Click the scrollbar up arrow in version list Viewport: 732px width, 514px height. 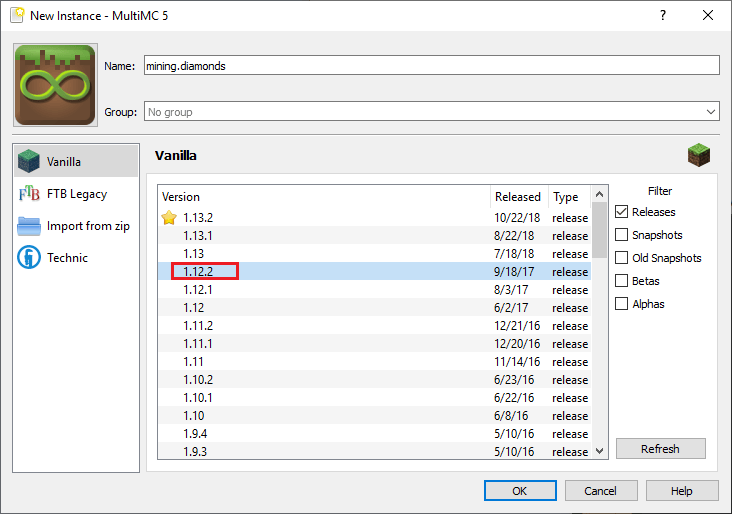(600, 194)
